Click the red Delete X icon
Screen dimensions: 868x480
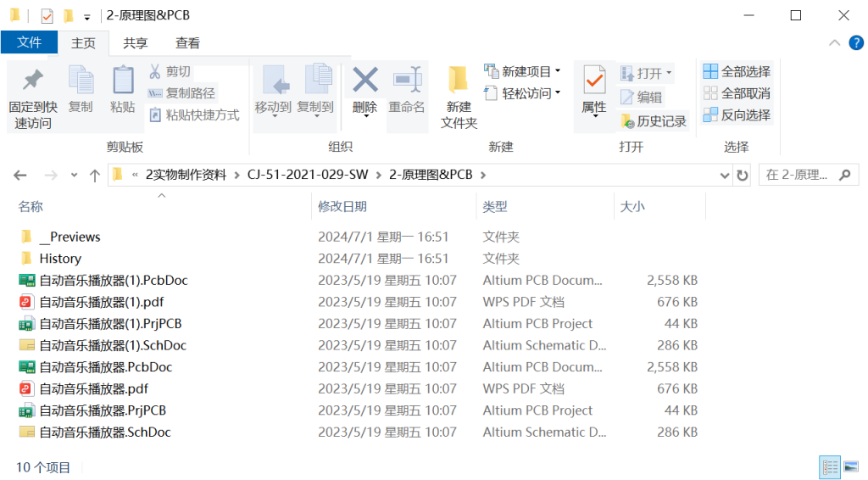point(365,80)
